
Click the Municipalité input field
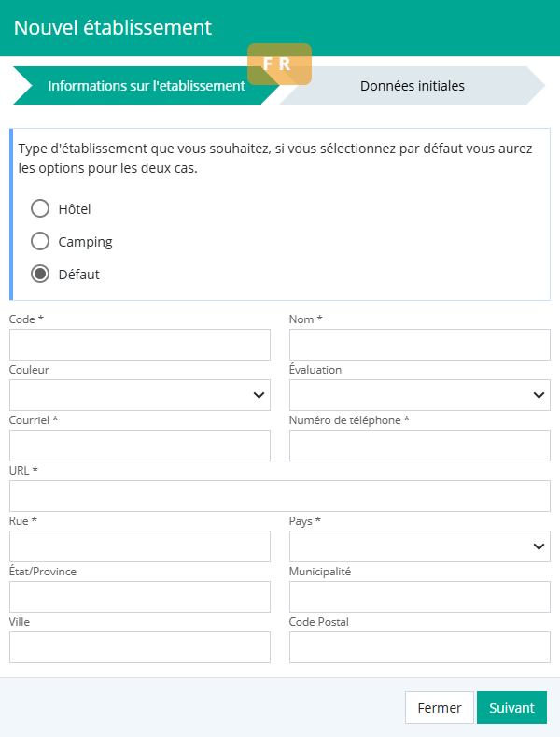420,597
